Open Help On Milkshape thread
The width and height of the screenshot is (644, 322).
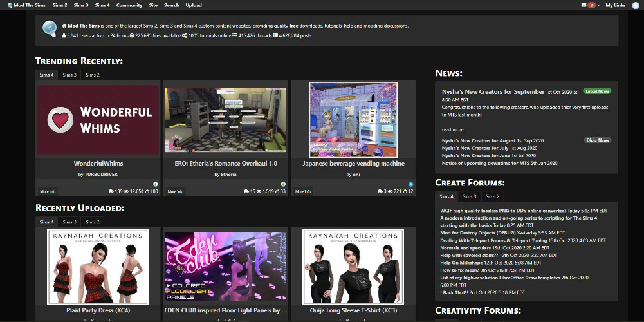tap(462, 263)
